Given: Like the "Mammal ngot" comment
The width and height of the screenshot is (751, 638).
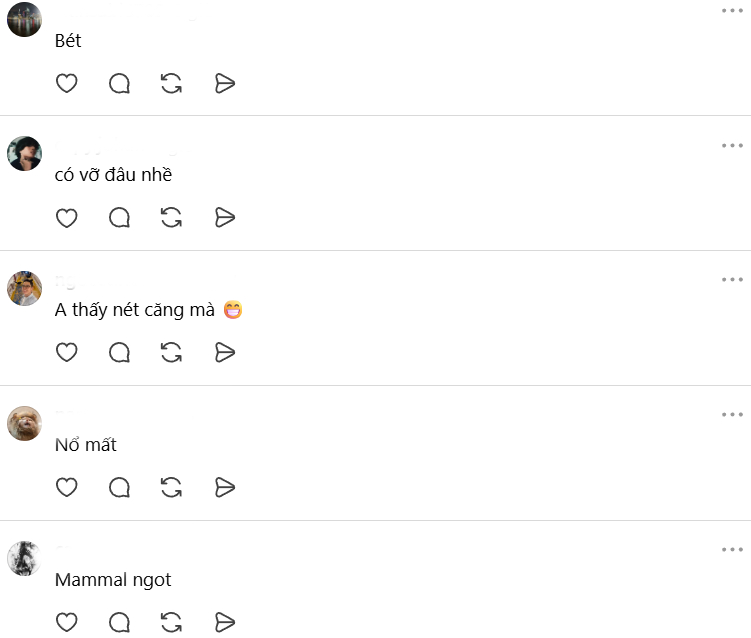Looking at the screenshot, I should click(67, 622).
